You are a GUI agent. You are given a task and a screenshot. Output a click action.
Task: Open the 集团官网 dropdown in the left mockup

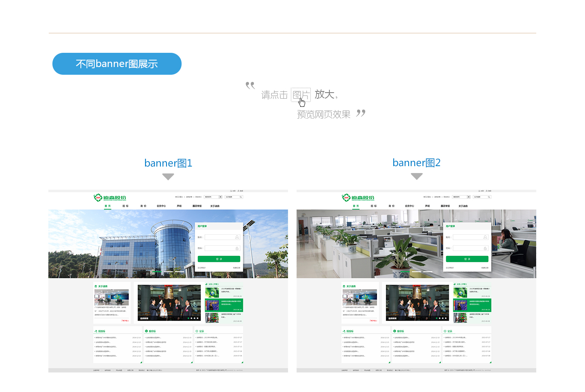tap(213, 197)
